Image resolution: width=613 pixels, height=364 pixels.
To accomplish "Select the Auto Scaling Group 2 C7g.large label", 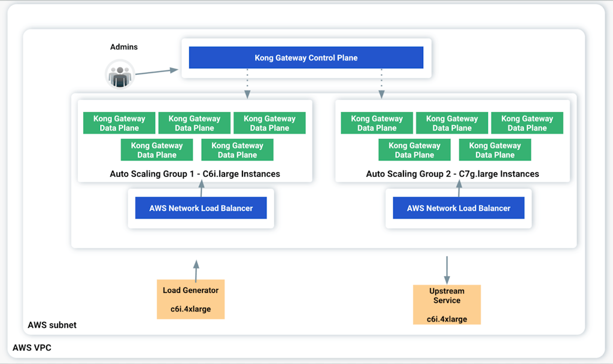I will (453, 174).
